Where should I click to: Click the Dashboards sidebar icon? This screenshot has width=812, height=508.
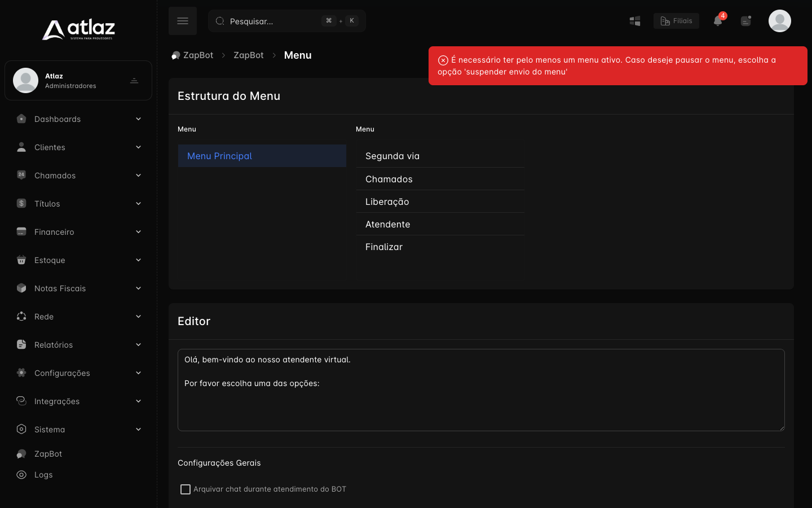(21, 119)
